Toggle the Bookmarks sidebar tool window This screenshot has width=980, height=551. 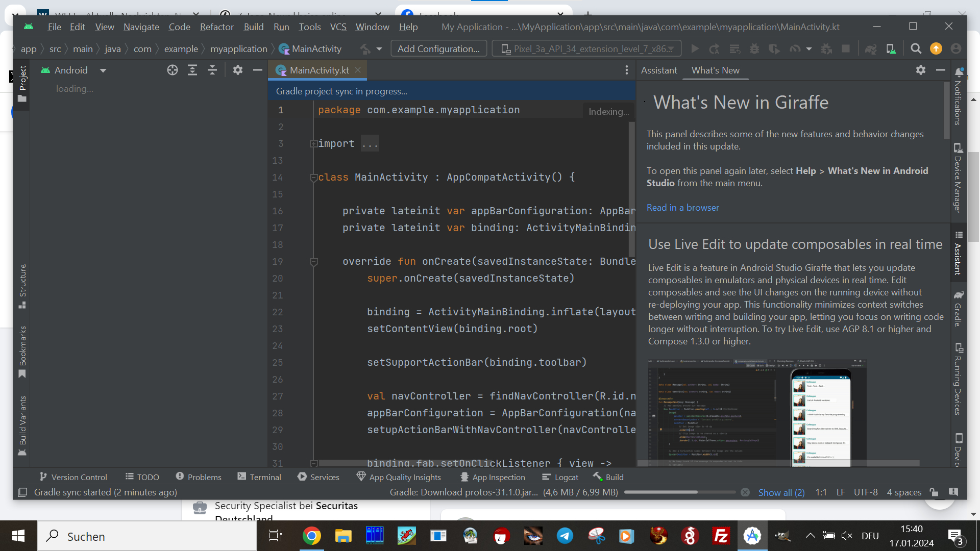22,352
